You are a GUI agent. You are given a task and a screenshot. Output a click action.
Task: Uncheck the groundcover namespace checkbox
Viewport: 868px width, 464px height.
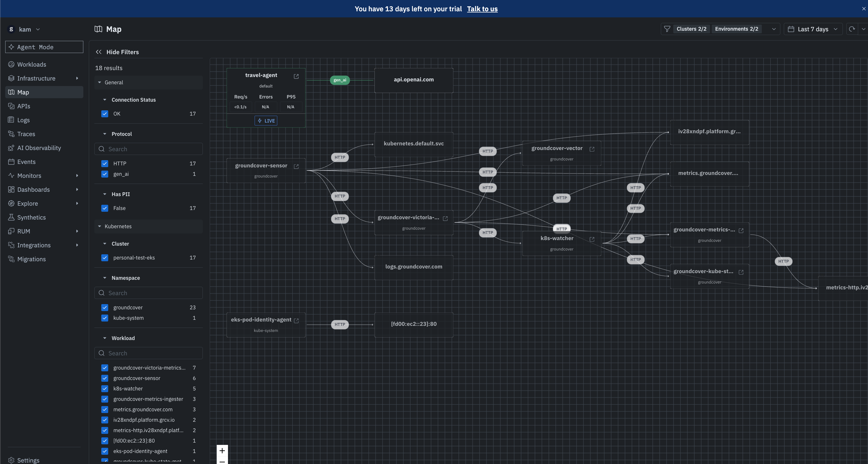(x=105, y=308)
